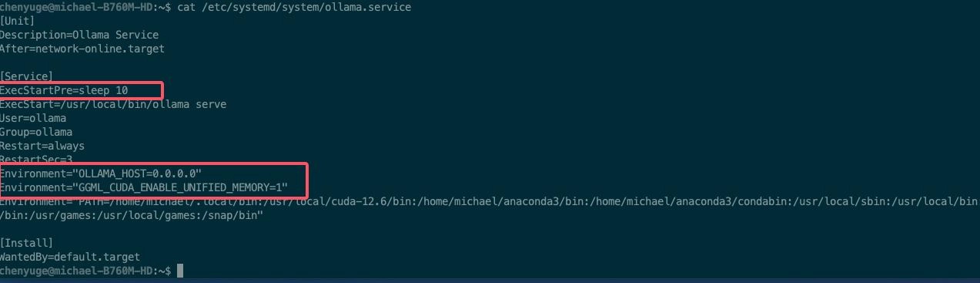Click the ExecStart ollama serve line
The height and width of the screenshot is (283, 980).
pyautogui.click(x=113, y=104)
